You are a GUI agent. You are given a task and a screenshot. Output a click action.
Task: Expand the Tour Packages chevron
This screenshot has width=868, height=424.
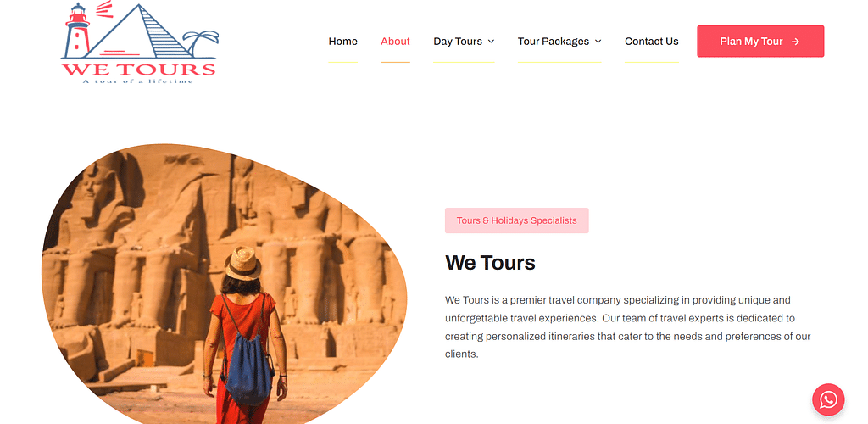tap(598, 42)
